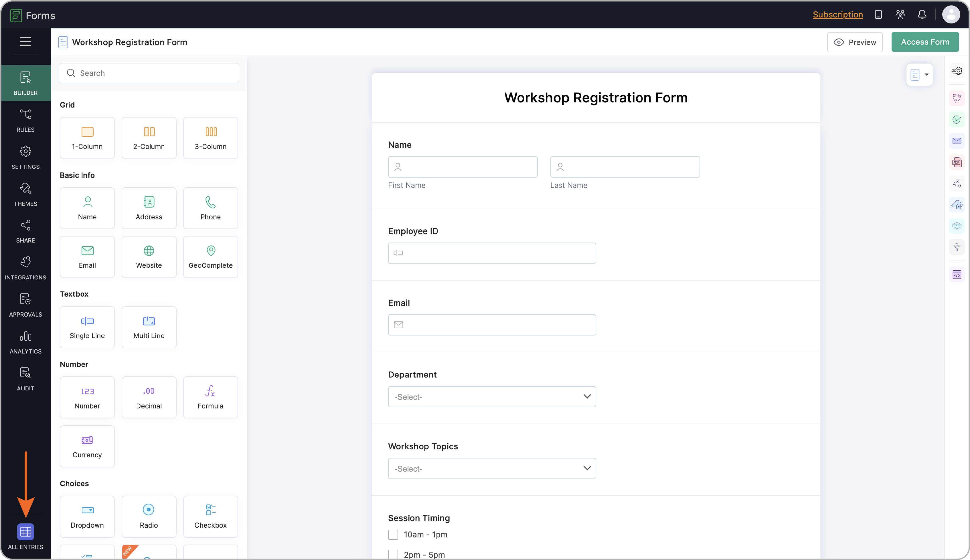The width and height of the screenshot is (970, 560).
Task: Add a 3-Column grid field
Action: [211, 138]
